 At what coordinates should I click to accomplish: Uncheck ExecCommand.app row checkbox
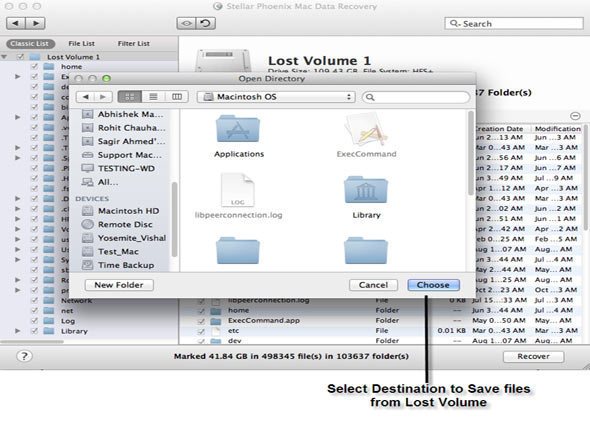[201, 321]
